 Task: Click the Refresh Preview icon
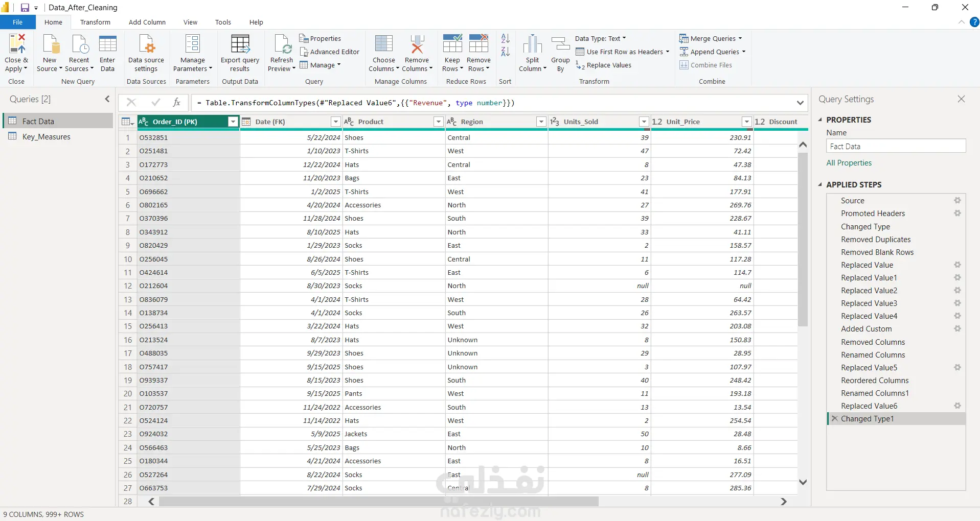tap(282, 44)
